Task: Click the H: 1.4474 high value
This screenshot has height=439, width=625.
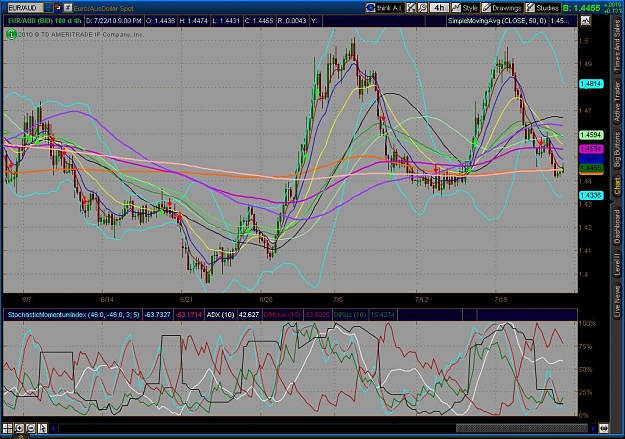Action: point(193,20)
